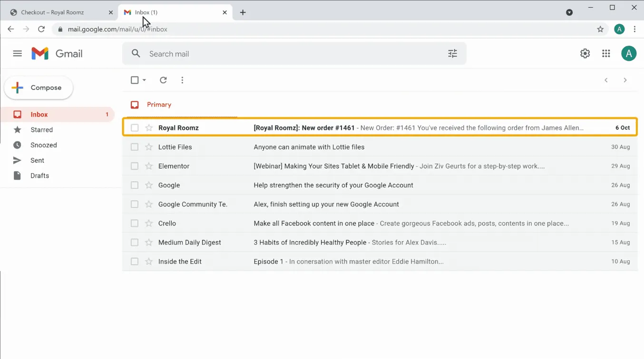
Task: Click the refresh inbox icon
Action: tap(163, 80)
